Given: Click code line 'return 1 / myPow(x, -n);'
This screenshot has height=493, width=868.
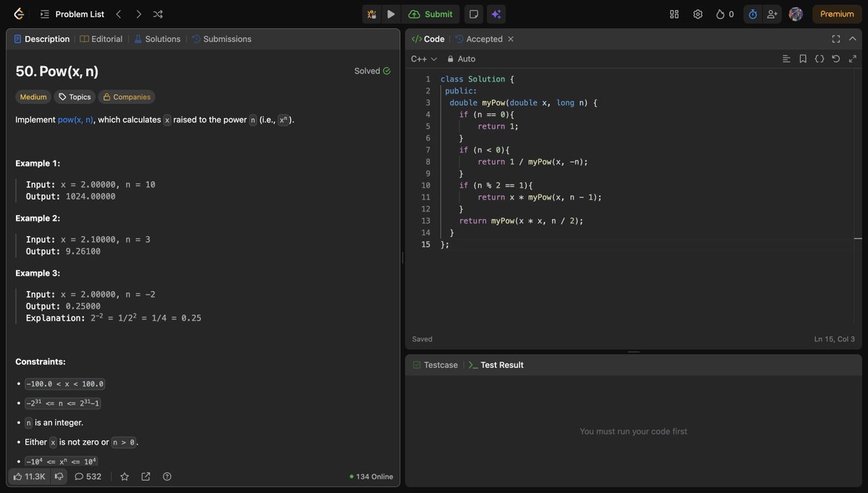Looking at the screenshot, I should coord(532,162).
